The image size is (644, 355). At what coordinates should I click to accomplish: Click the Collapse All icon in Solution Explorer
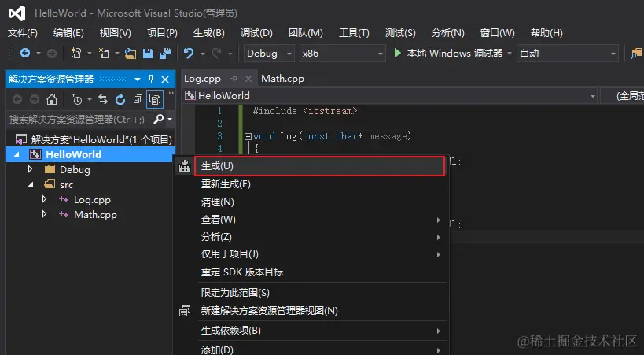pos(138,99)
